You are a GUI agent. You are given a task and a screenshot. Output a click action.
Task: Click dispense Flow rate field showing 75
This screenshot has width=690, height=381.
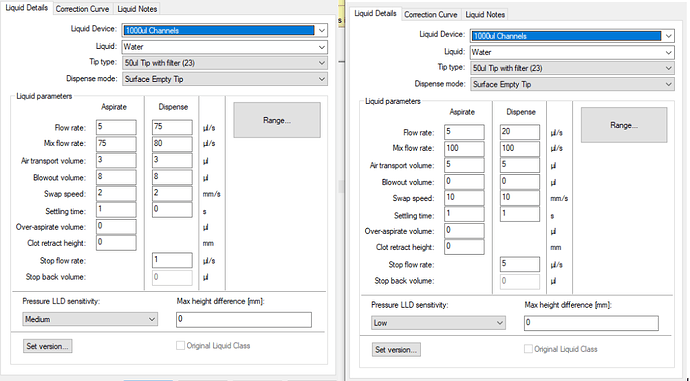tap(172, 127)
